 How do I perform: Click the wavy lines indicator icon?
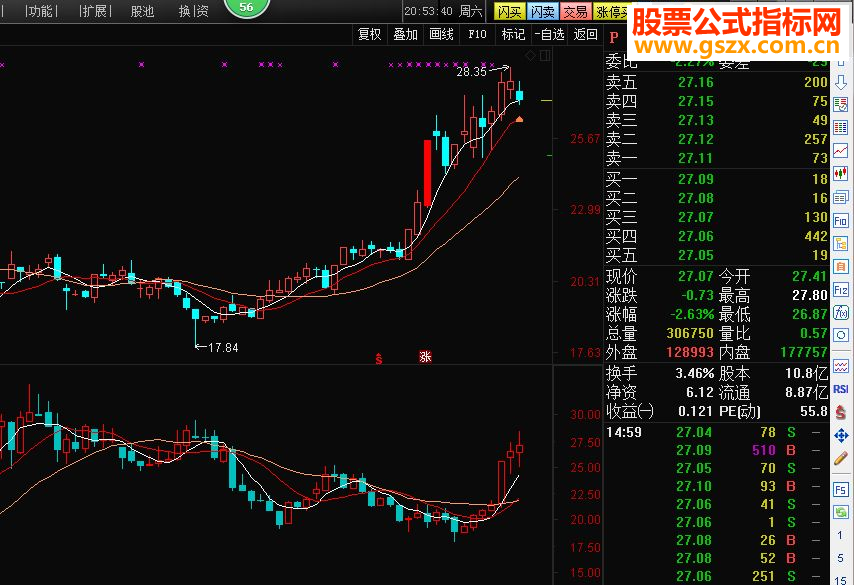click(841, 366)
